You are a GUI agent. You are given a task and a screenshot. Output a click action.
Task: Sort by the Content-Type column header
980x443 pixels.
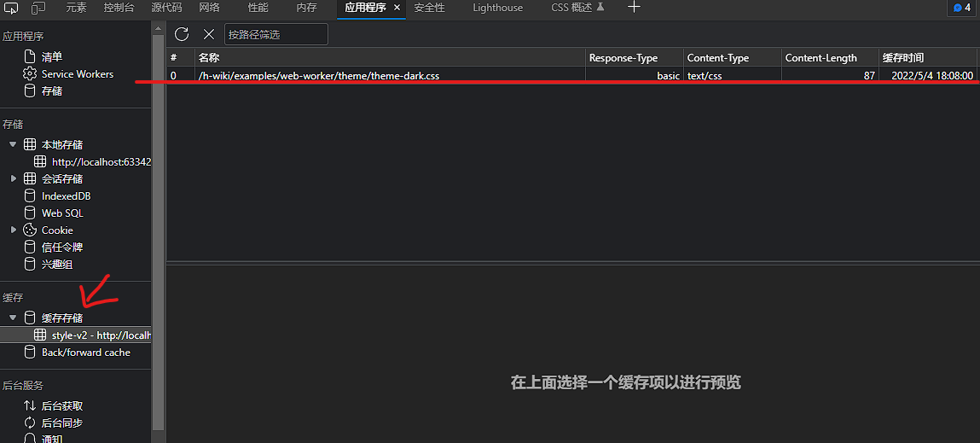pyautogui.click(x=733, y=57)
